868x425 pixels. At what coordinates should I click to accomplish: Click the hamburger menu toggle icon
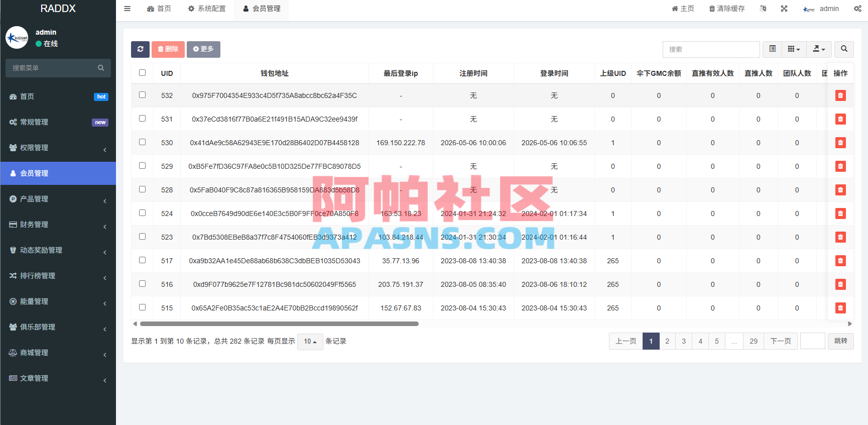pos(127,9)
